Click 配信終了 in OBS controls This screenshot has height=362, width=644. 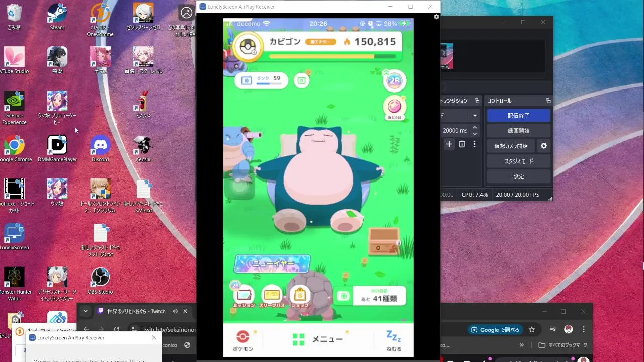519,115
